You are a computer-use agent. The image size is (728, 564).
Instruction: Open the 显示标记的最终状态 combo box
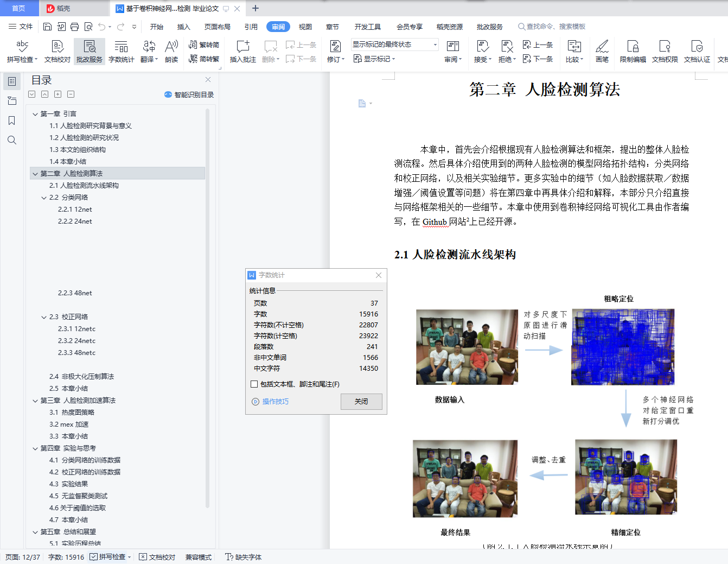(394, 45)
